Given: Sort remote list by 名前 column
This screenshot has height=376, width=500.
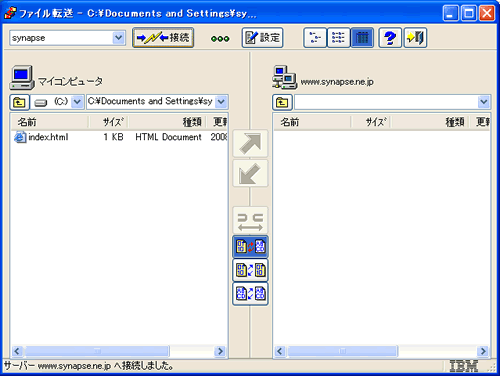Looking at the screenshot, I should [312, 122].
